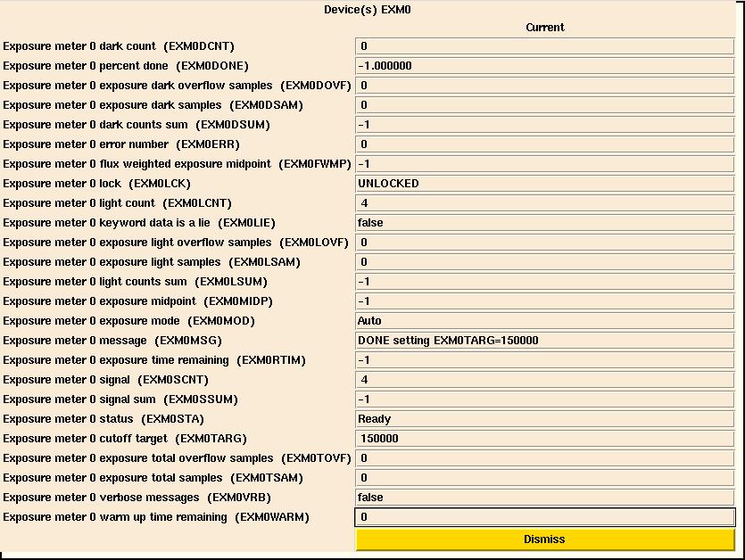Click the EXM0SCNT signal value field
Image resolution: width=745 pixels, height=560 pixels.
pyautogui.click(x=544, y=380)
